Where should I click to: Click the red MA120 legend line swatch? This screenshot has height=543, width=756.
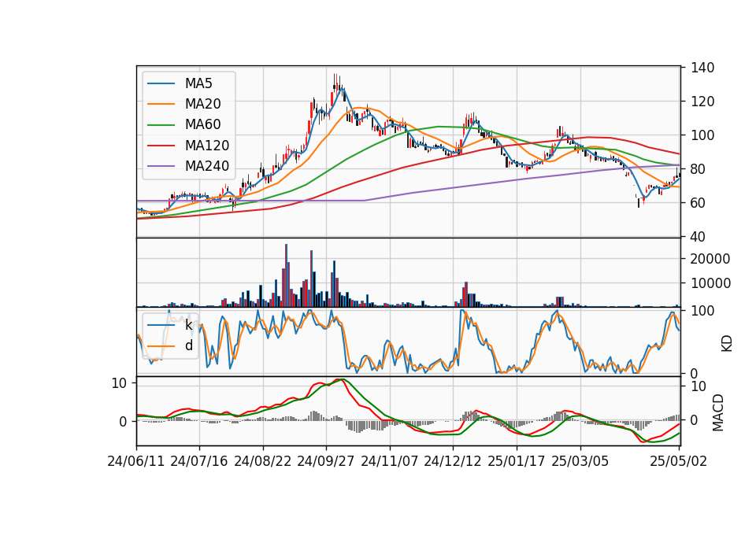tap(161, 146)
